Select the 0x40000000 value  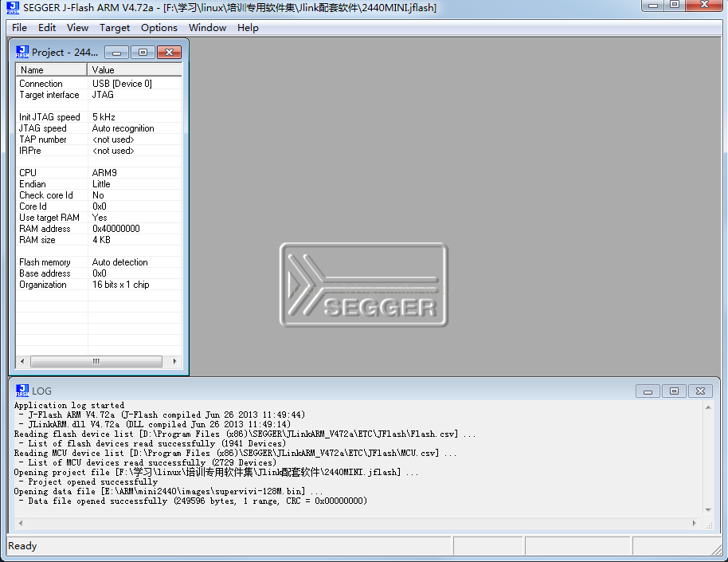click(116, 229)
